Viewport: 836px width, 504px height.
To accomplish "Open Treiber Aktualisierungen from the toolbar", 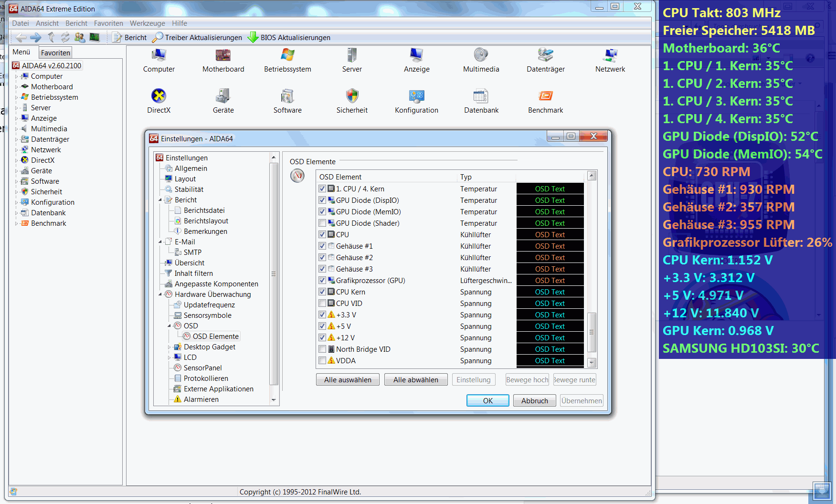I will [x=197, y=37].
